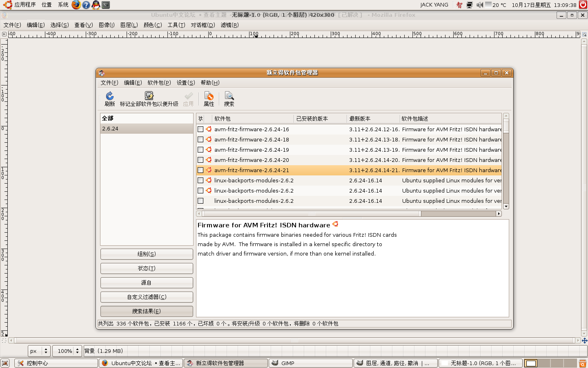Select 2.6.24 in the filter list

[147, 128]
